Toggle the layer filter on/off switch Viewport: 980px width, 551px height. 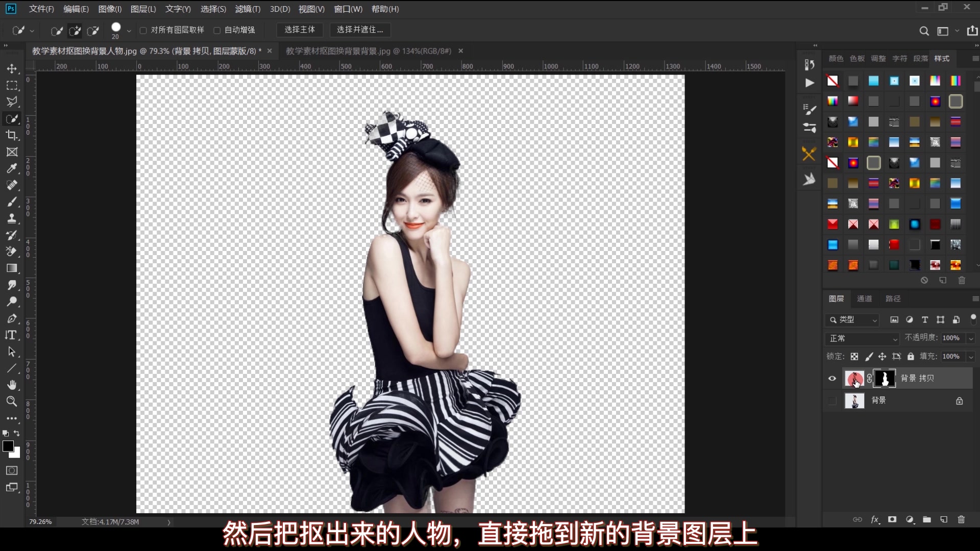973,319
